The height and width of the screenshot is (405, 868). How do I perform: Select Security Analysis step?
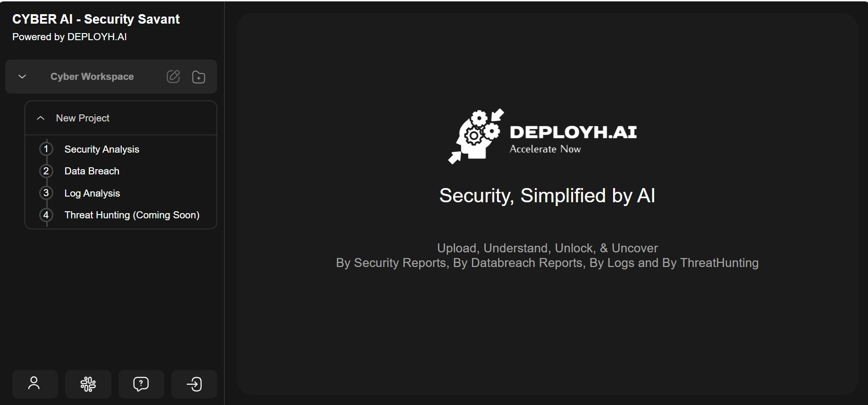click(102, 149)
